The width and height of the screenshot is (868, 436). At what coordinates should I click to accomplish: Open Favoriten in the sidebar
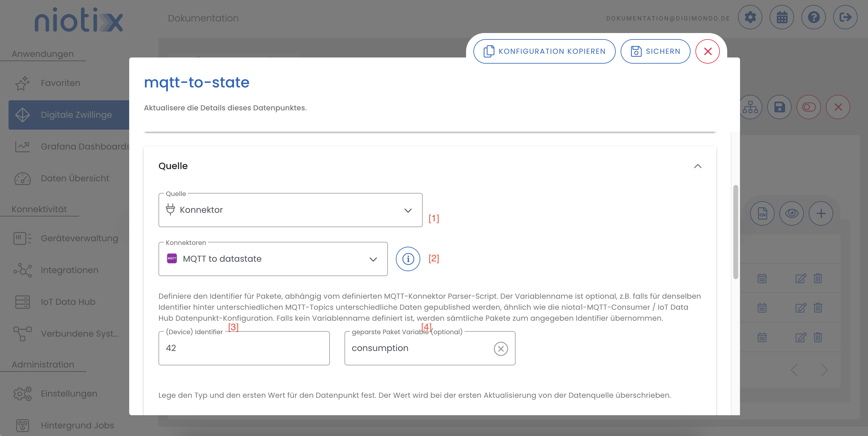click(69, 83)
